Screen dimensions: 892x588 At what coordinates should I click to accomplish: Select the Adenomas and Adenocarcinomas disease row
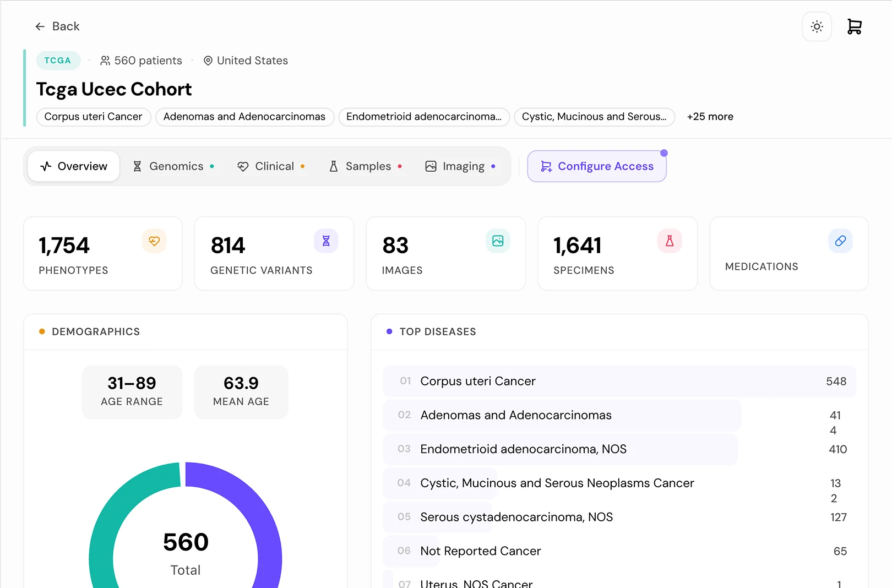(619, 416)
